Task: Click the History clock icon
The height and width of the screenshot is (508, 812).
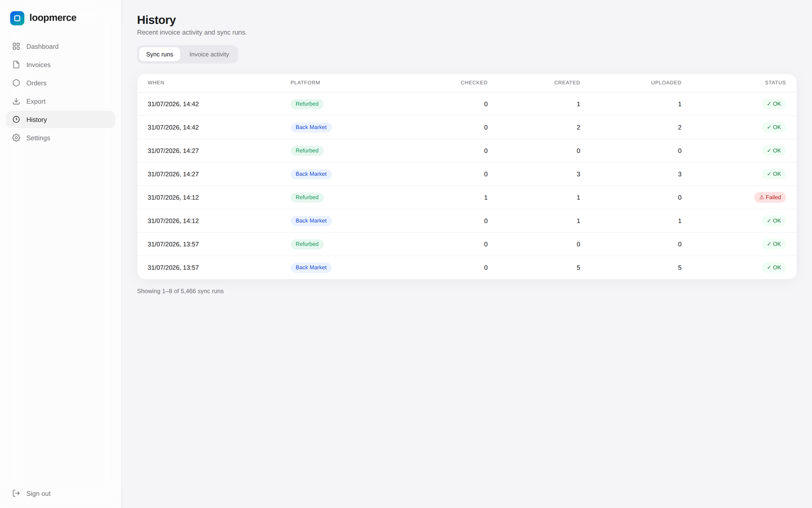Action: pyautogui.click(x=16, y=119)
